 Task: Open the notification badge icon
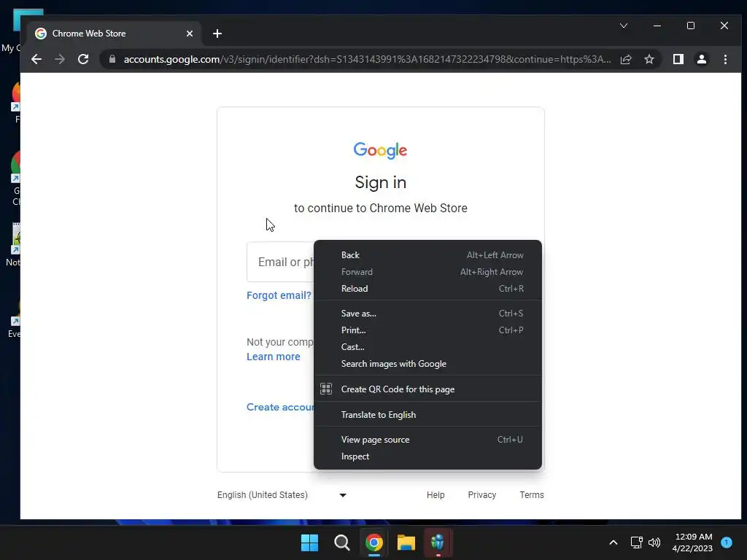(727, 542)
